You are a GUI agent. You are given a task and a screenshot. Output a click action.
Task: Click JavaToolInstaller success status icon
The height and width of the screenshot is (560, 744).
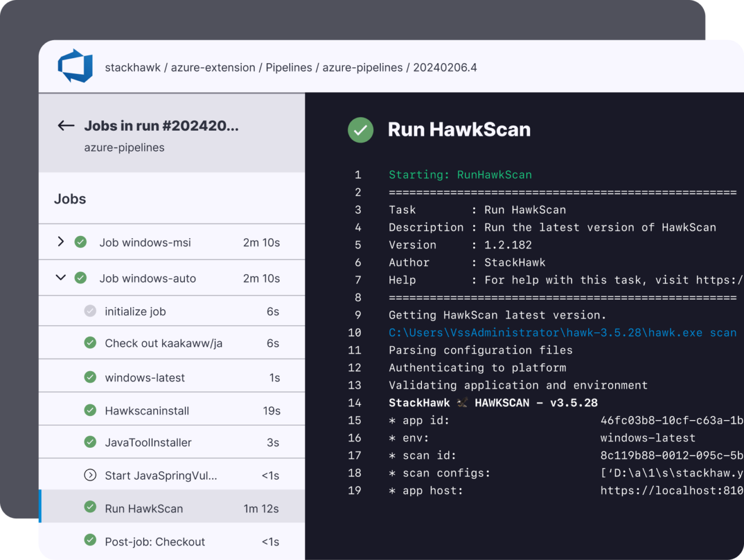point(90,442)
